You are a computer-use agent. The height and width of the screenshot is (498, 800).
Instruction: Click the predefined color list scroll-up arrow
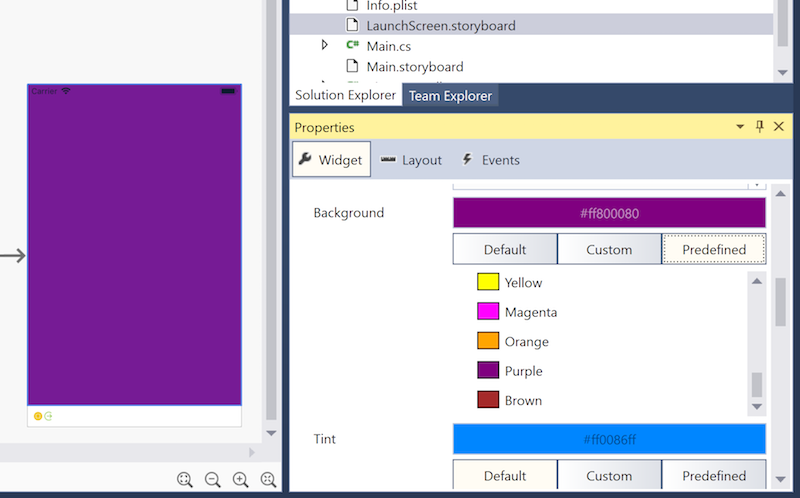[x=757, y=281]
